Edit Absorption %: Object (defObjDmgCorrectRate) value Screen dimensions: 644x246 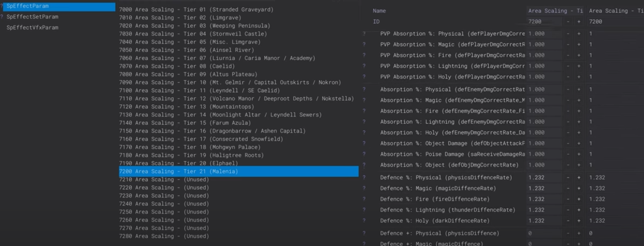pos(544,165)
